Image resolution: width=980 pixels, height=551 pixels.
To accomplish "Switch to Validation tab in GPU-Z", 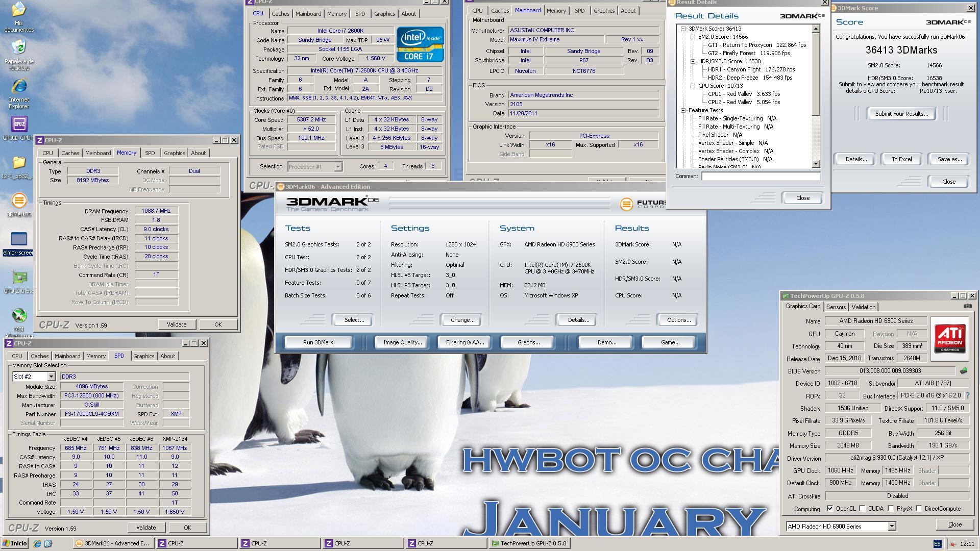I will pos(864,307).
